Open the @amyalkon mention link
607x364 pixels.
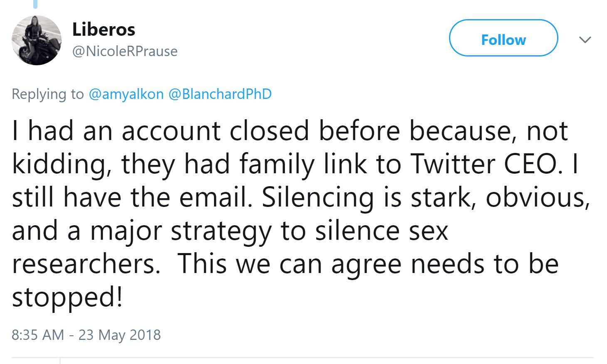pos(126,94)
